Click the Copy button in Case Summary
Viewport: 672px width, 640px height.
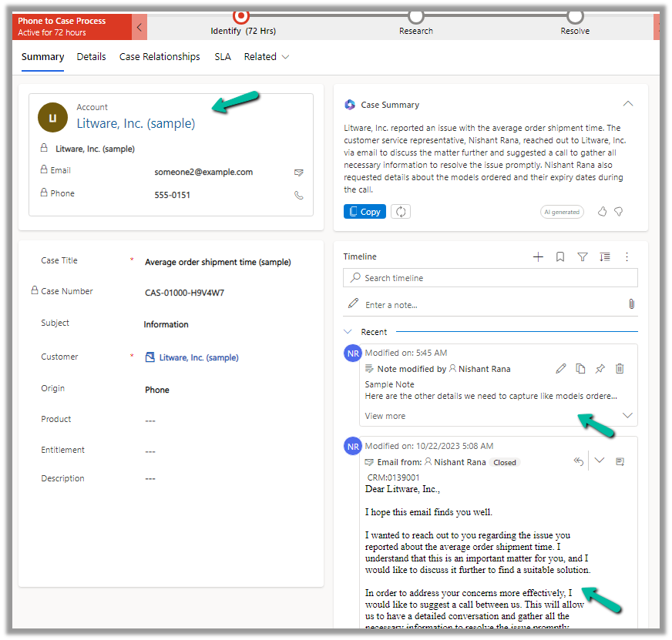pyautogui.click(x=365, y=212)
